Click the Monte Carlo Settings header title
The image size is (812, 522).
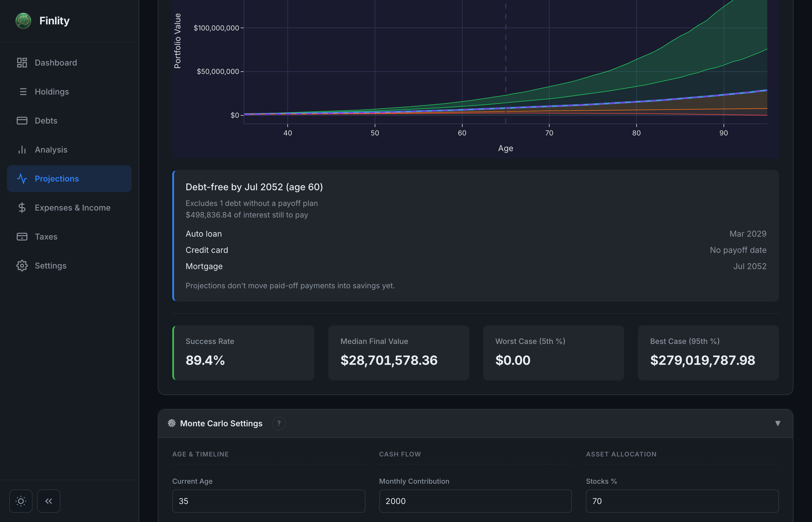point(221,423)
